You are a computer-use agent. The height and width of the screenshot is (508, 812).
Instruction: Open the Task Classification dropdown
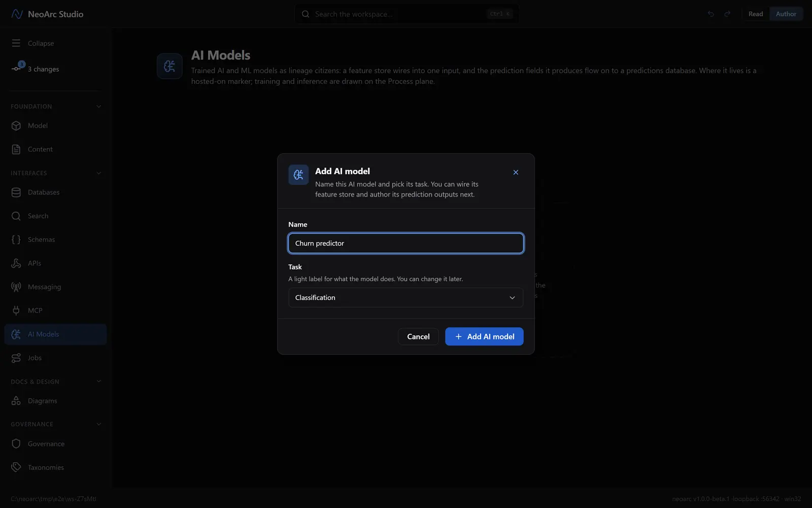(405, 298)
